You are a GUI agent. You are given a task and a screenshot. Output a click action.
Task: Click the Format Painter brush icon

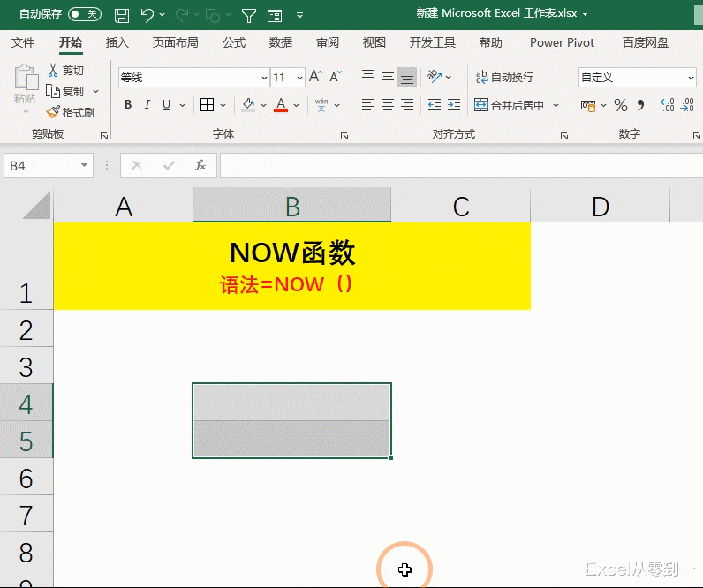(53, 112)
